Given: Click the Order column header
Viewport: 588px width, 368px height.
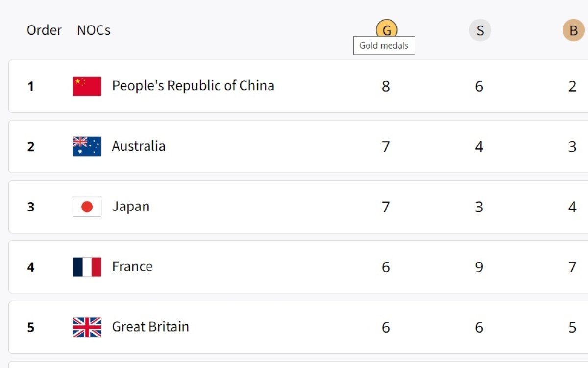Looking at the screenshot, I should [44, 30].
